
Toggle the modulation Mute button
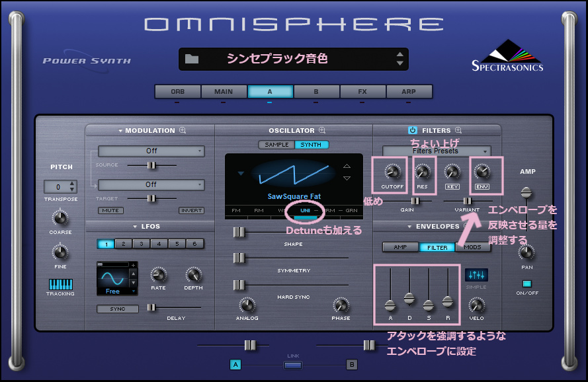tap(110, 210)
